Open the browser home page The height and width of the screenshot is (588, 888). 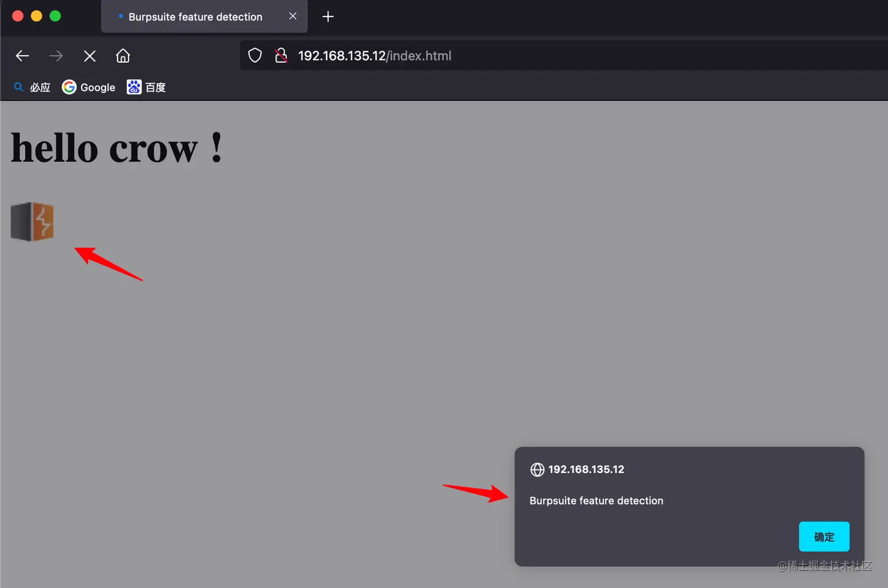point(123,56)
